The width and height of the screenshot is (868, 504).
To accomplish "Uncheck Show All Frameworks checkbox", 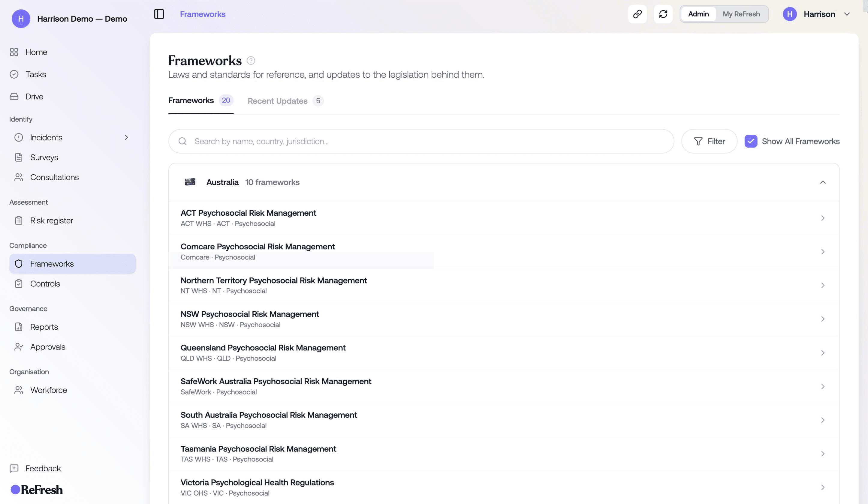I will tap(751, 141).
